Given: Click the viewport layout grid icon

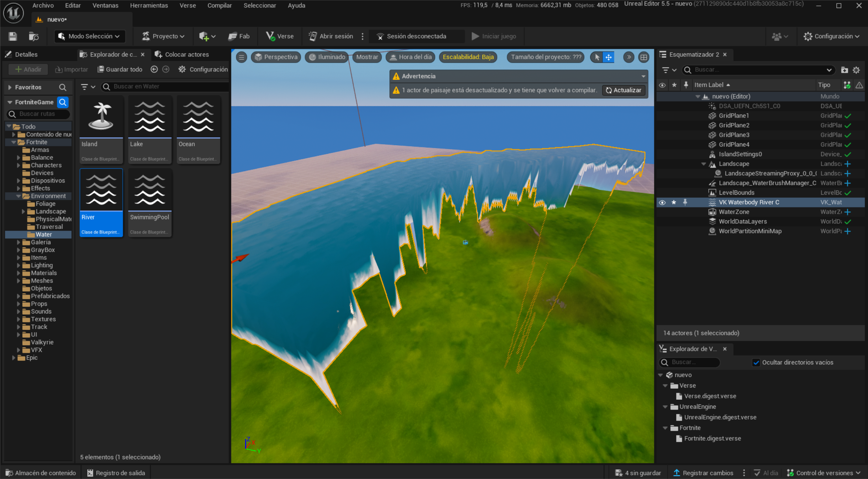Looking at the screenshot, I should coord(644,57).
